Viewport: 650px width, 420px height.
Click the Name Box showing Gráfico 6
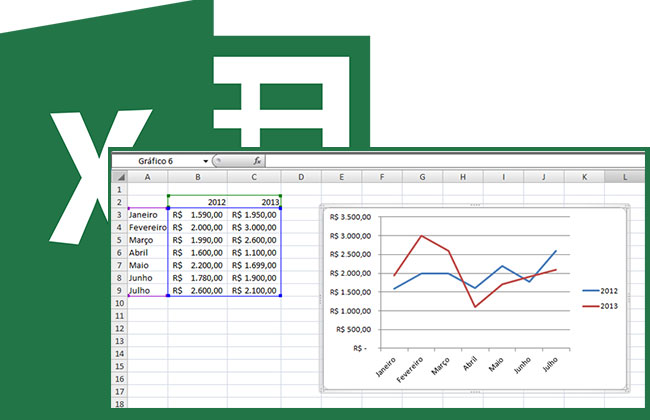point(156,161)
